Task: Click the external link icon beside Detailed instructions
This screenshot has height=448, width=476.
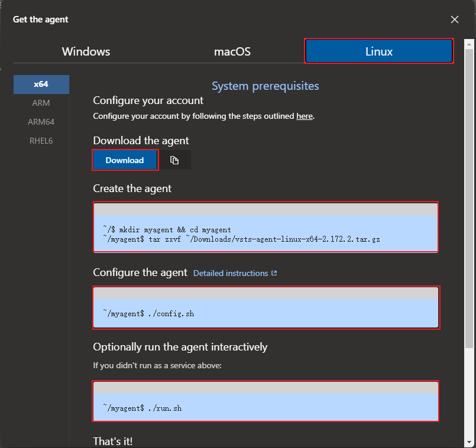Action: pos(274,273)
